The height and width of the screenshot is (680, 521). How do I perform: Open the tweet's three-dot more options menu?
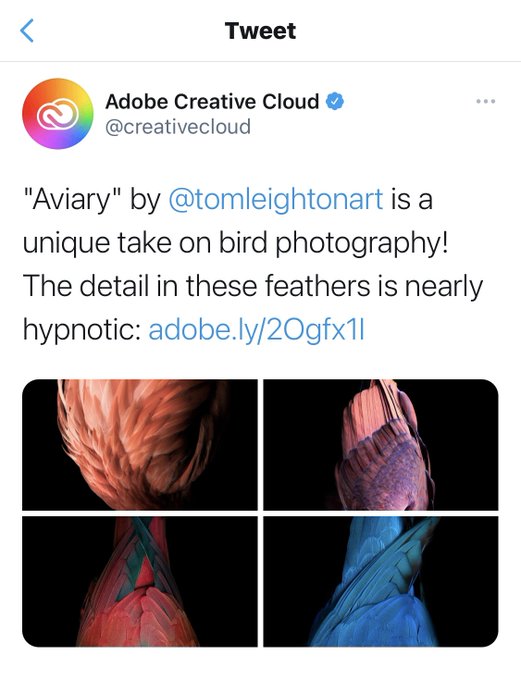(485, 101)
